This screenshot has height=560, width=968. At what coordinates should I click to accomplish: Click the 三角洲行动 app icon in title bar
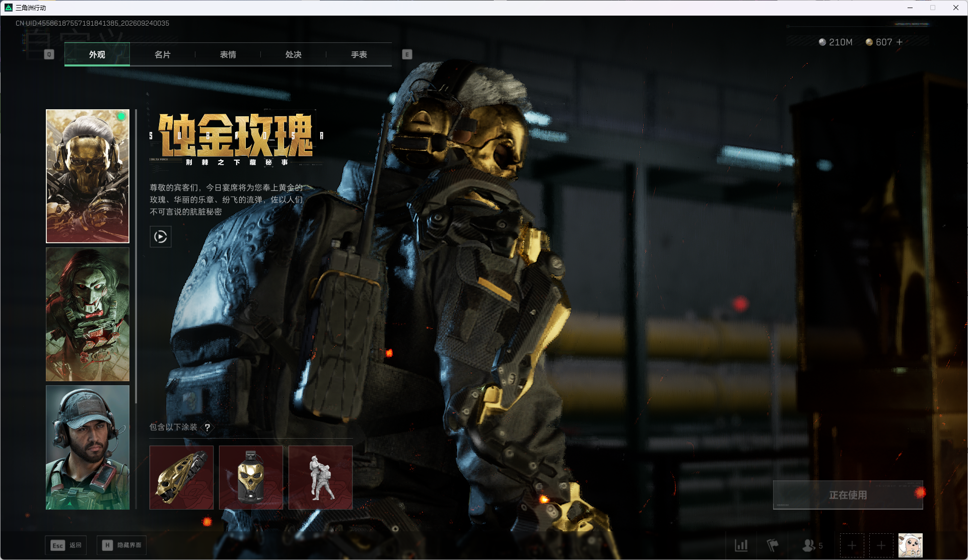click(9, 8)
